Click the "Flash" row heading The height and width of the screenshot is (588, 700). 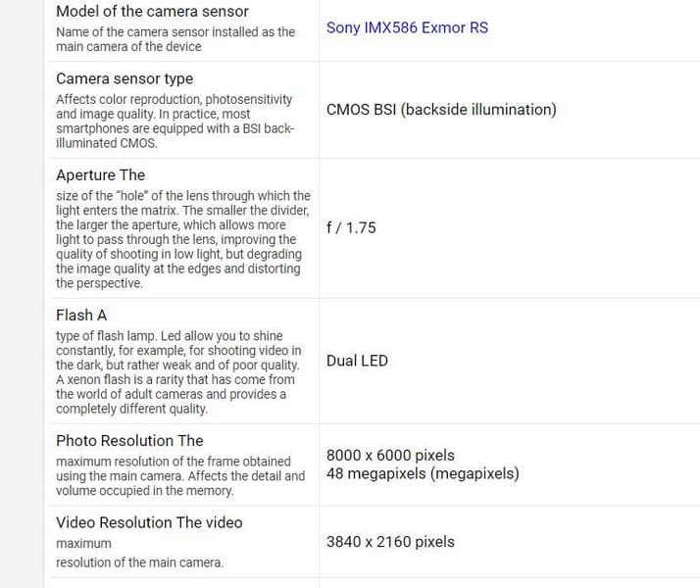[x=81, y=315]
